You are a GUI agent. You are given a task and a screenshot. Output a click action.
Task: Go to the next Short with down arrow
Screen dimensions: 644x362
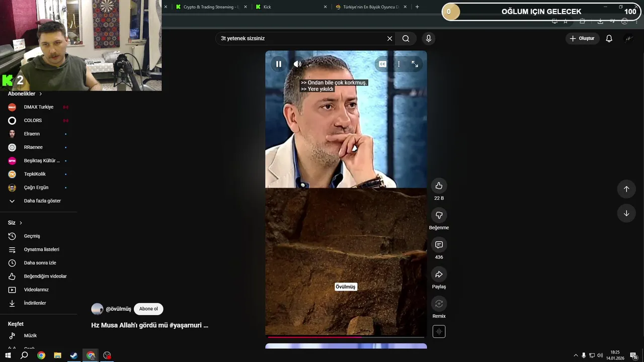(x=626, y=213)
